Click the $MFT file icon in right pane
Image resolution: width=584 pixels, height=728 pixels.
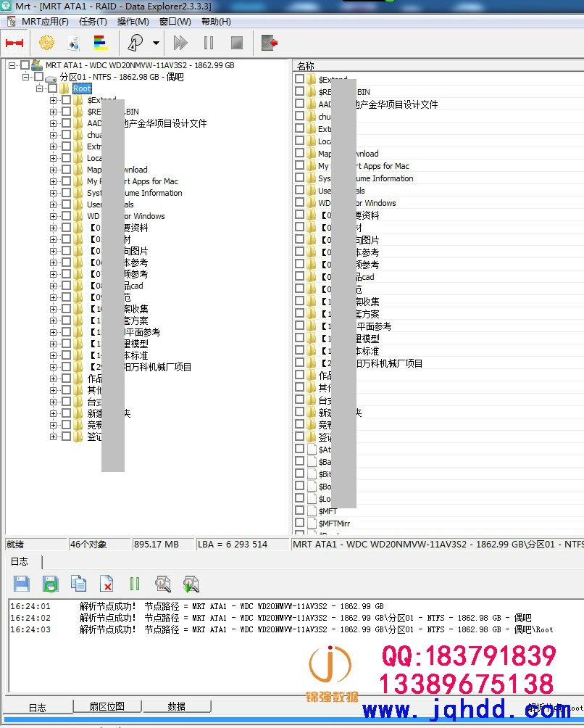pyautogui.click(x=312, y=510)
